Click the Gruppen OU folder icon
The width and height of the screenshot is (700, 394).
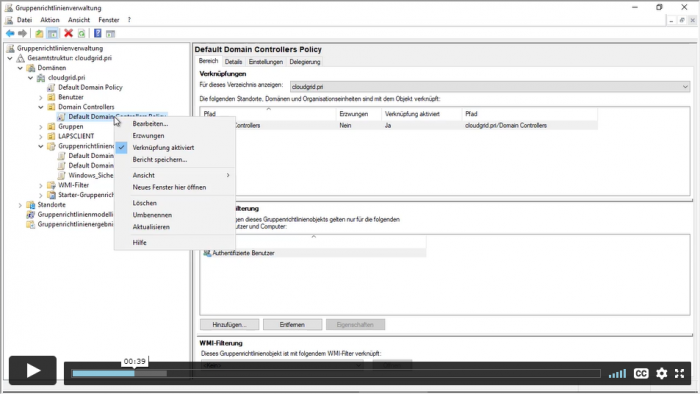pyautogui.click(x=51, y=127)
